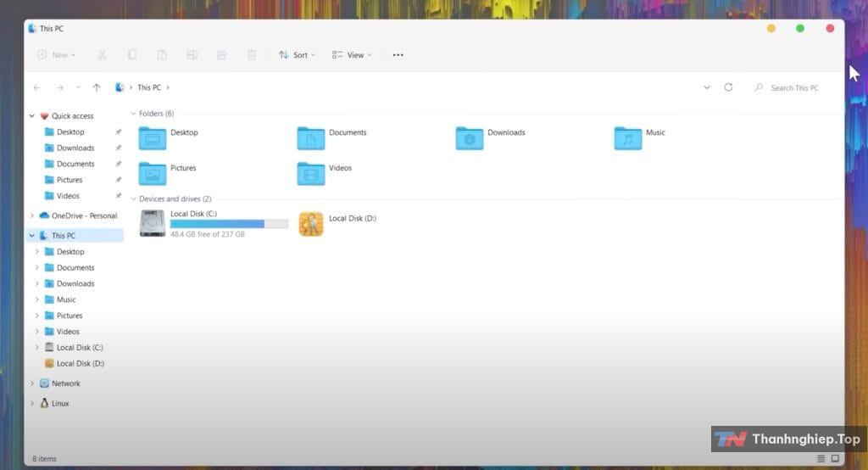Click the Delete trash icon
This screenshot has height=470, width=868.
click(252, 55)
